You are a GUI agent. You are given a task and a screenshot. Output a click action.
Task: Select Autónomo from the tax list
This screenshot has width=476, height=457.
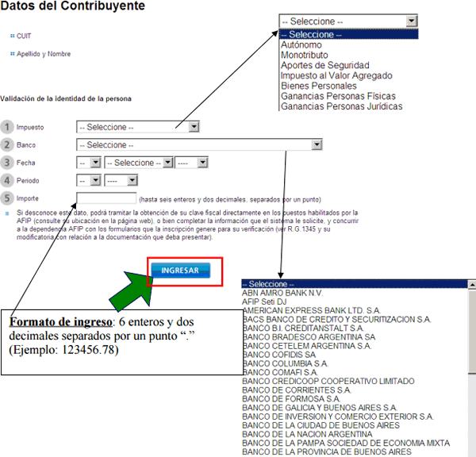click(x=301, y=45)
